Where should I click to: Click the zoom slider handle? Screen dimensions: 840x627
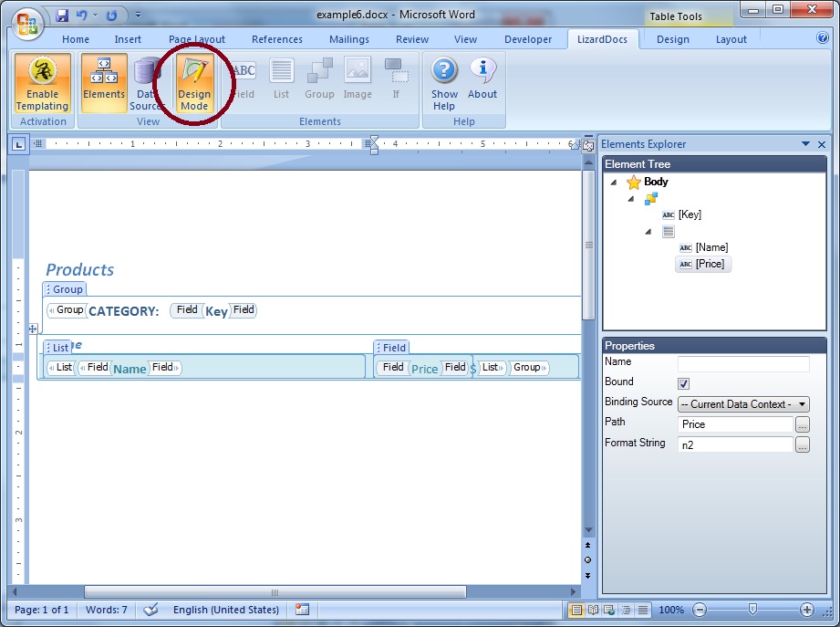click(x=752, y=610)
